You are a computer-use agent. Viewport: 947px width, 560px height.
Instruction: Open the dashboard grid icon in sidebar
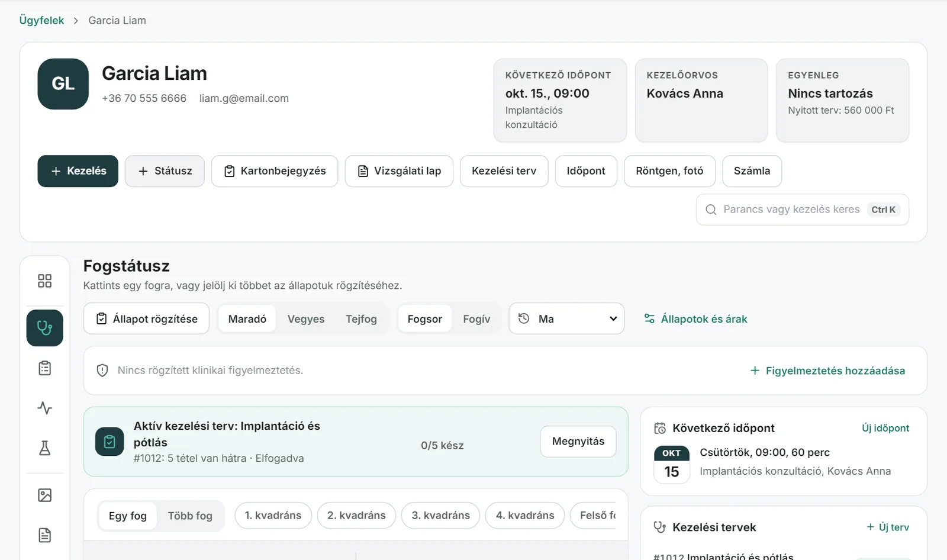[x=44, y=281]
